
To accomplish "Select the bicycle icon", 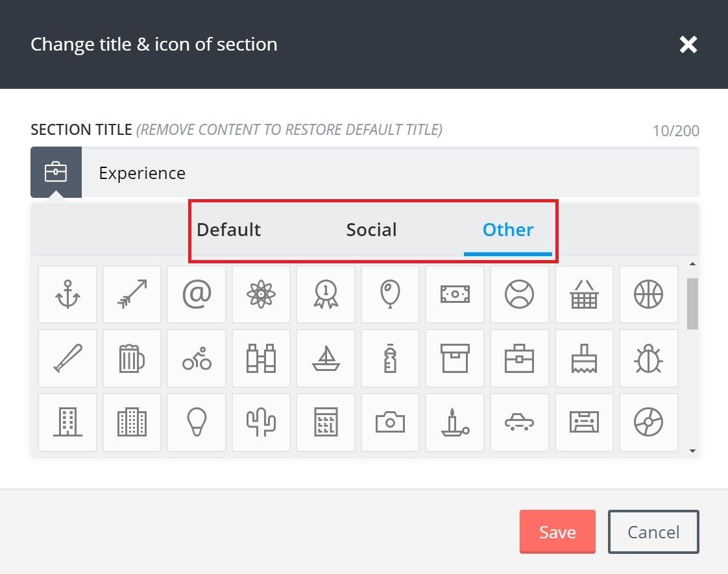I will pyautogui.click(x=196, y=358).
